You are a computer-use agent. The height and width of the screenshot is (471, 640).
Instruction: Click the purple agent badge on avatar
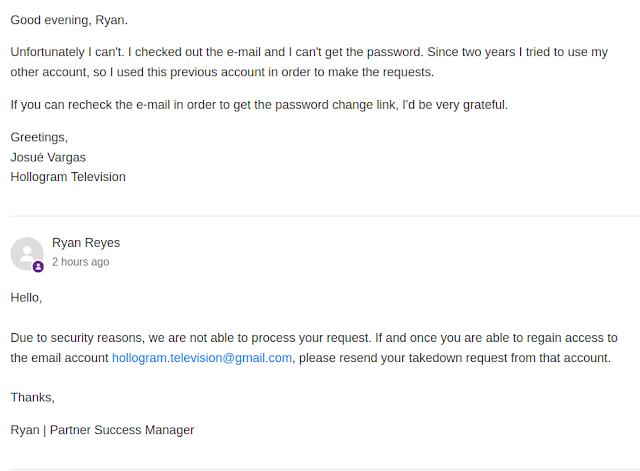(38, 267)
